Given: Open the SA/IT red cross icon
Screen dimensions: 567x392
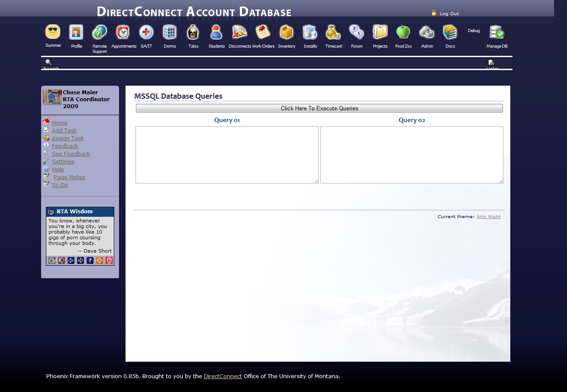Looking at the screenshot, I should tap(146, 32).
